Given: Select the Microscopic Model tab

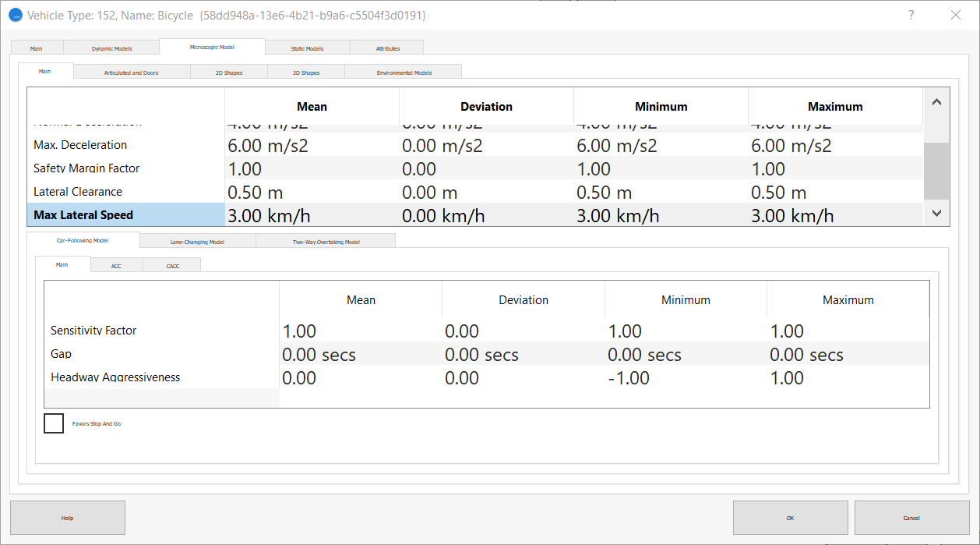Looking at the screenshot, I should pyautogui.click(x=212, y=47).
